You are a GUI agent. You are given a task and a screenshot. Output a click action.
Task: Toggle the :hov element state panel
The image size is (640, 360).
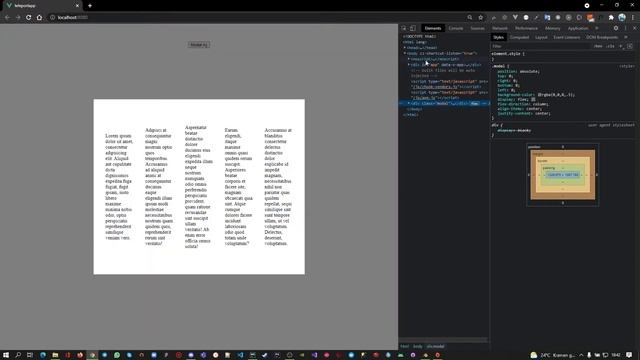click(x=598, y=46)
